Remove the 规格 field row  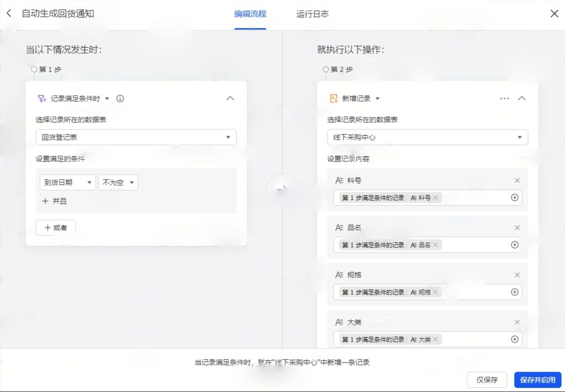517,275
